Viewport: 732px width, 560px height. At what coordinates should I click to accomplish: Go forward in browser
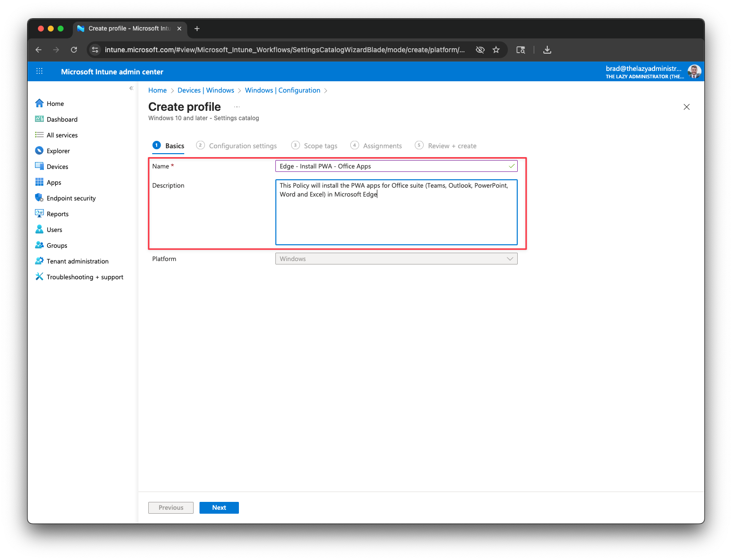pos(56,50)
